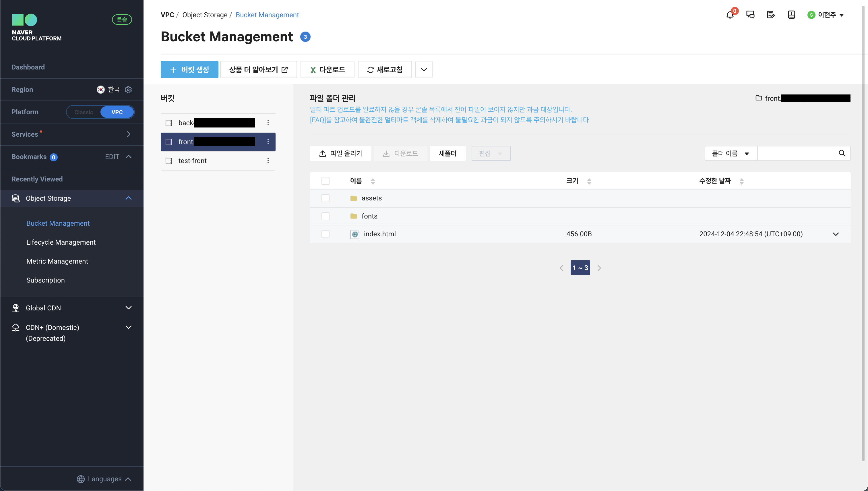This screenshot has width=868, height=491.
Task: Open the notifications bell icon
Action: click(730, 15)
